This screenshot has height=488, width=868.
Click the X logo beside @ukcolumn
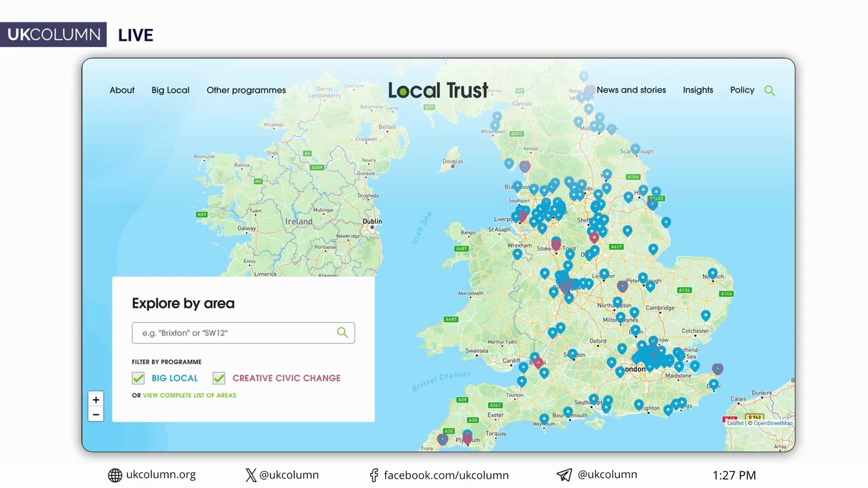coord(251,475)
